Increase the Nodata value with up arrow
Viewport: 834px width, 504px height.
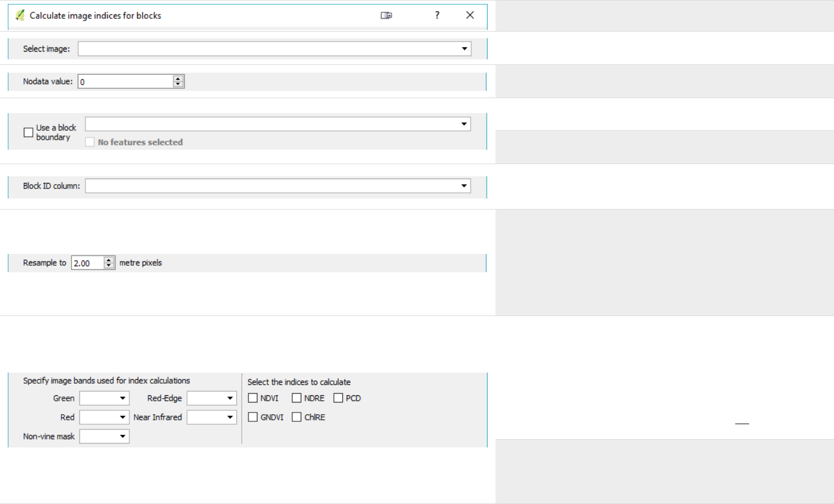pos(178,79)
